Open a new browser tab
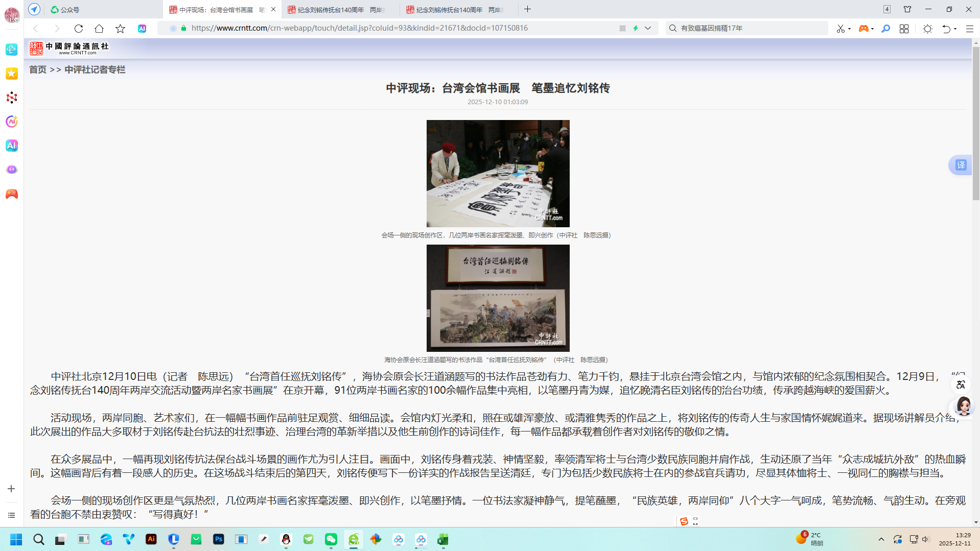 click(528, 9)
